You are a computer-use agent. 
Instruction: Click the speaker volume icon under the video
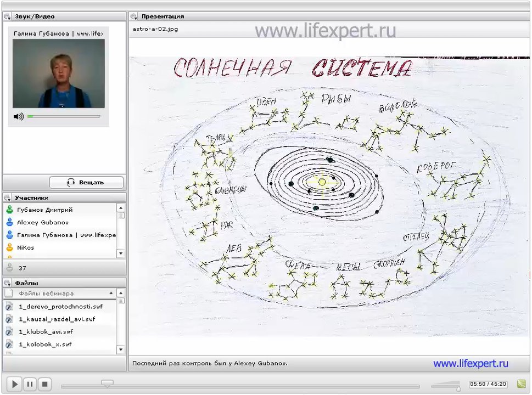[18, 117]
